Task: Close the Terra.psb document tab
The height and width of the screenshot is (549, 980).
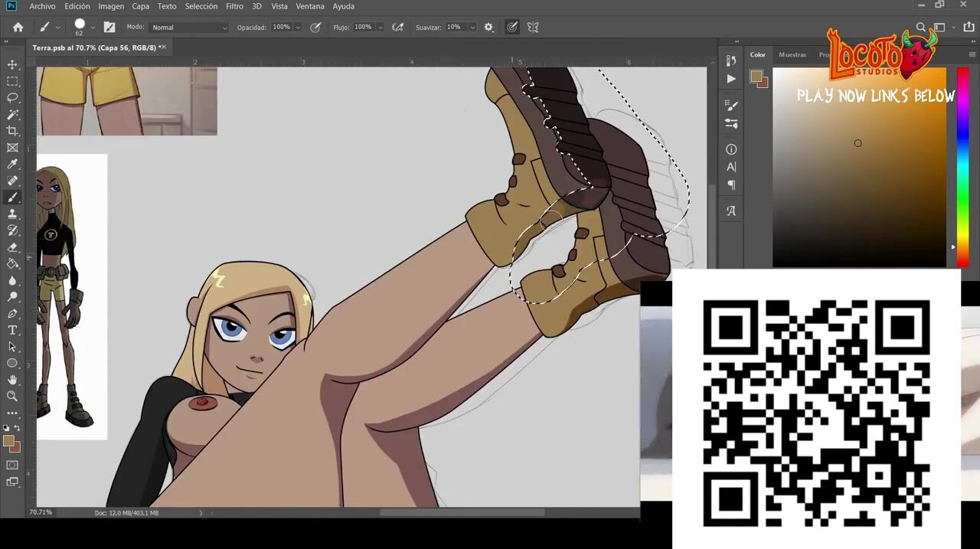Action: tap(162, 47)
